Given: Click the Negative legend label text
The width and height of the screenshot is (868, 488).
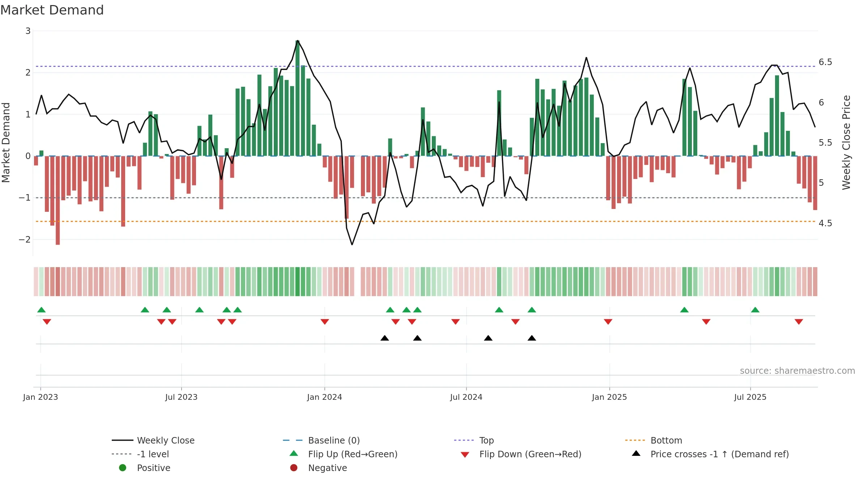Looking at the screenshot, I should tap(327, 468).
